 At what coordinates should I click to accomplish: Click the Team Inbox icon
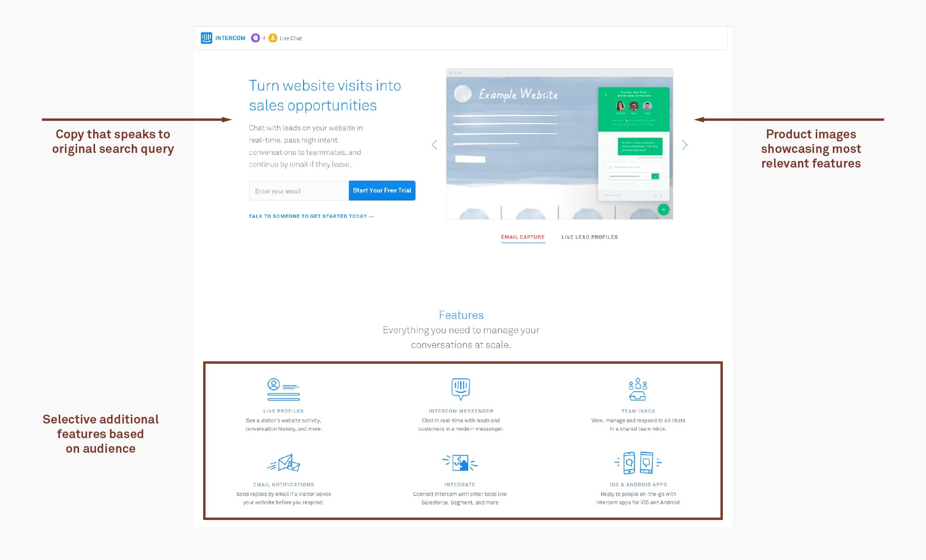coord(639,390)
